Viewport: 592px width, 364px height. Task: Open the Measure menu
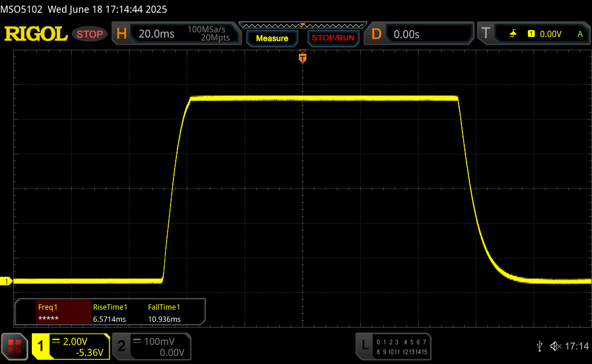pos(272,38)
